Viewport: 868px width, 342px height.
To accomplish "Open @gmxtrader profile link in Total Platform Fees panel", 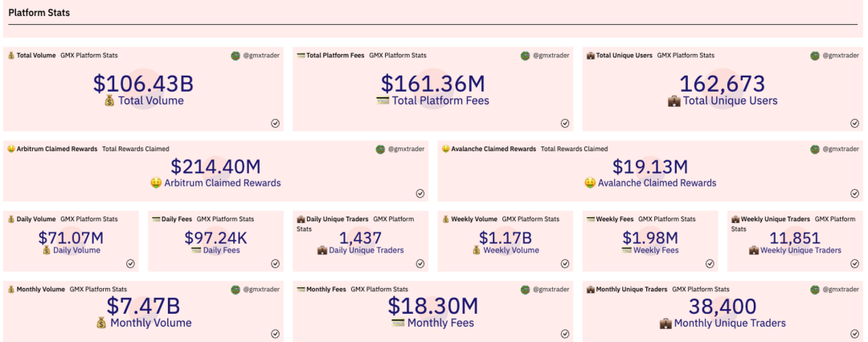I will coord(551,56).
